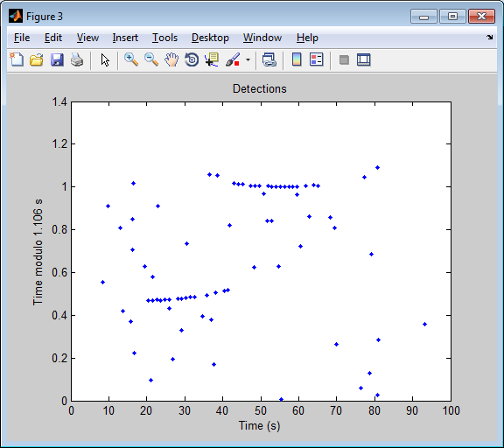The height and width of the screenshot is (448, 504).
Task: Click the isolated data point near time 93
Action: (x=424, y=325)
